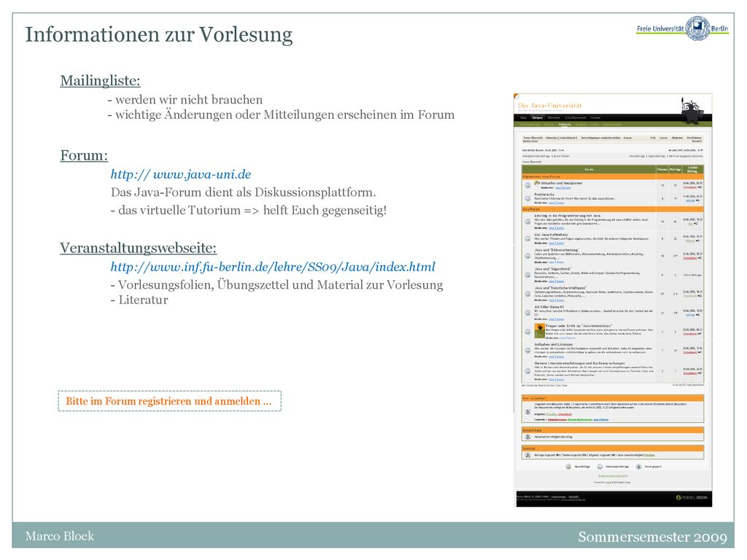Select the Mailingliste heading
The width and height of the screenshot is (747, 560).
(100, 80)
